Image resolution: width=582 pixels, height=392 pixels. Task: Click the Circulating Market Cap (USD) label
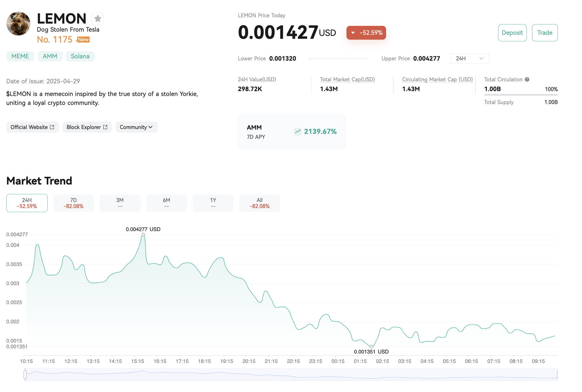pyautogui.click(x=437, y=80)
